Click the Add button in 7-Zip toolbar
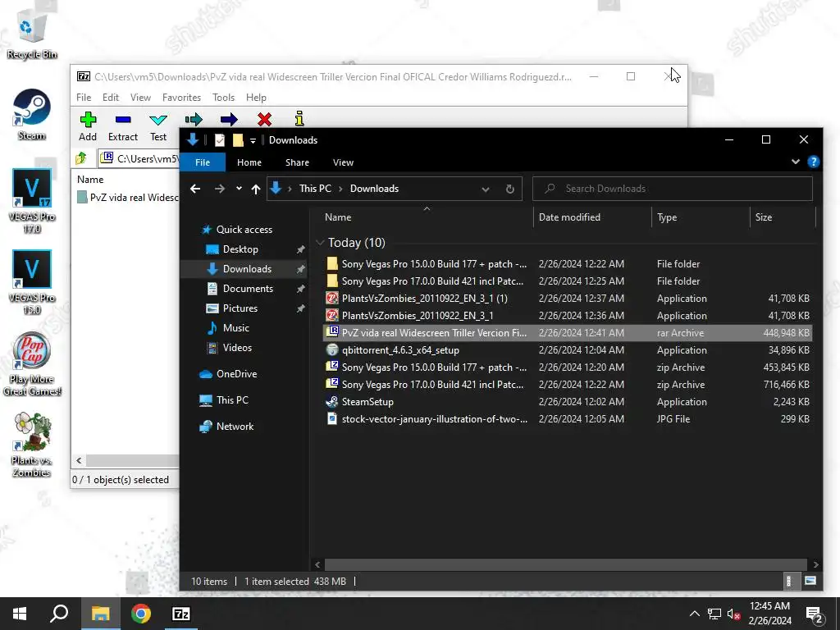The height and width of the screenshot is (630, 840). click(x=88, y=126)
